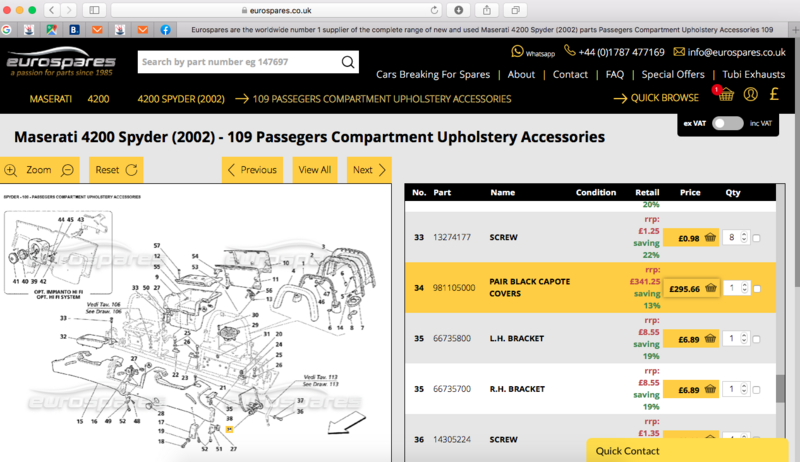
Task: Reset the diagram view
Action: point(116,170)
